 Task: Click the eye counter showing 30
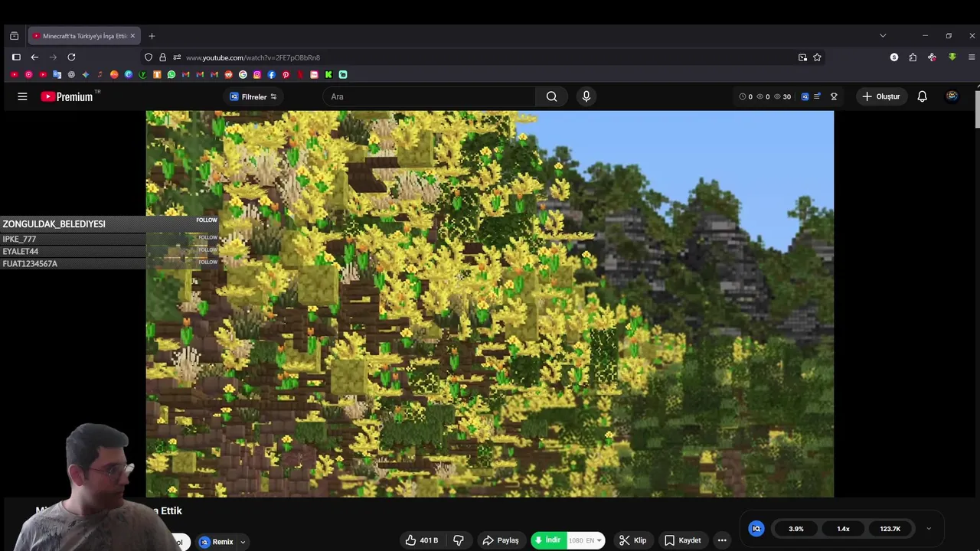click(782, 96)
